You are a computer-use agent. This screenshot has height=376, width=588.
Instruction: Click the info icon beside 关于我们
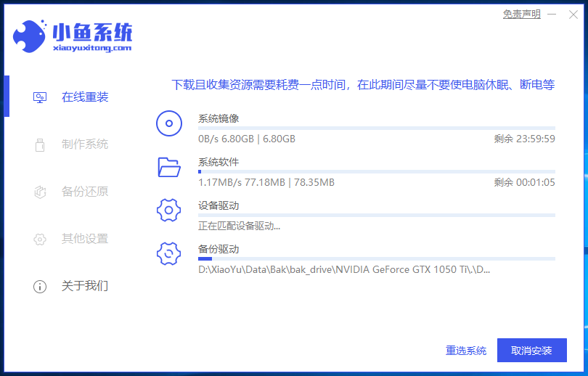click(x=40, y=286)
